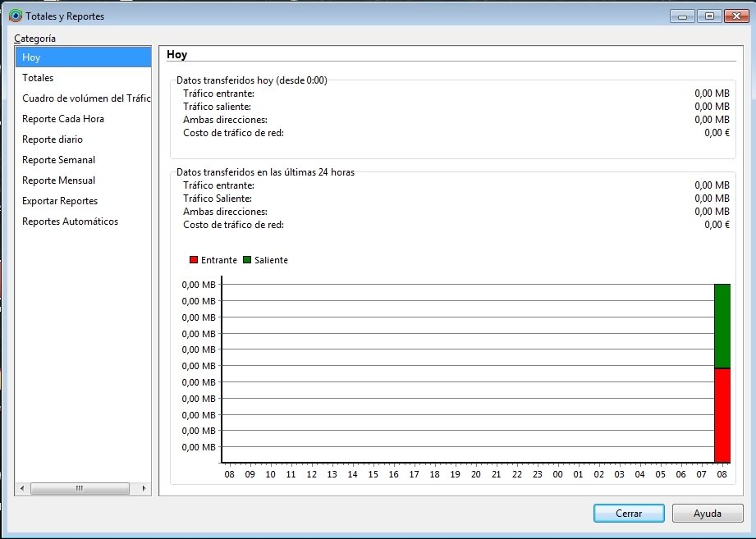Click the 23 hour label on chart axis

click(x=537, y=474)
